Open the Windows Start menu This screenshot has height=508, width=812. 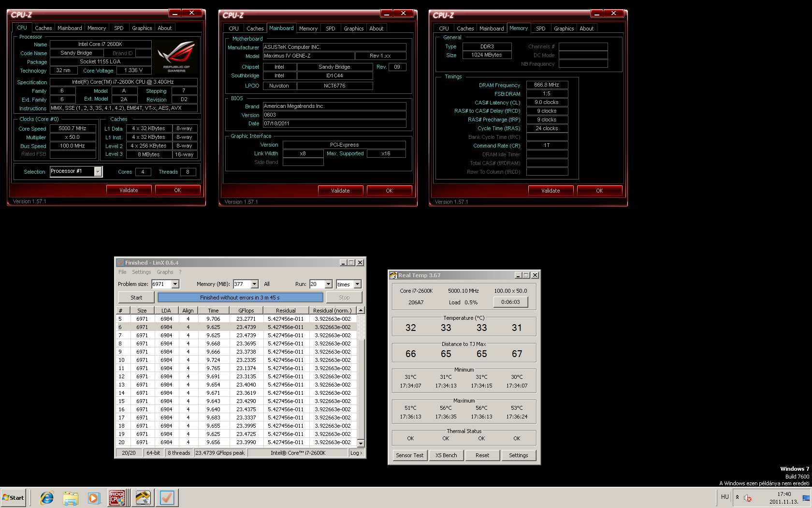pyautogui.click(x=13, y=497)
